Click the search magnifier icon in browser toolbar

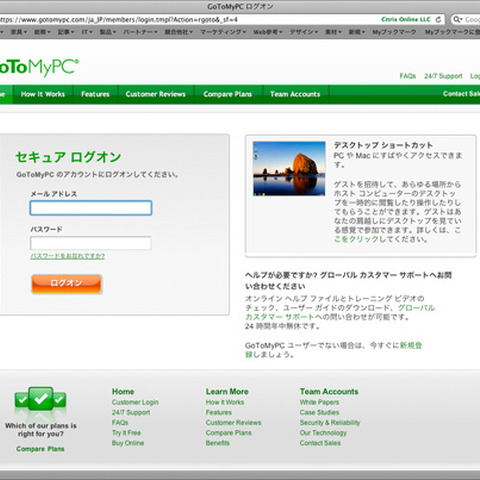point(457,20)
